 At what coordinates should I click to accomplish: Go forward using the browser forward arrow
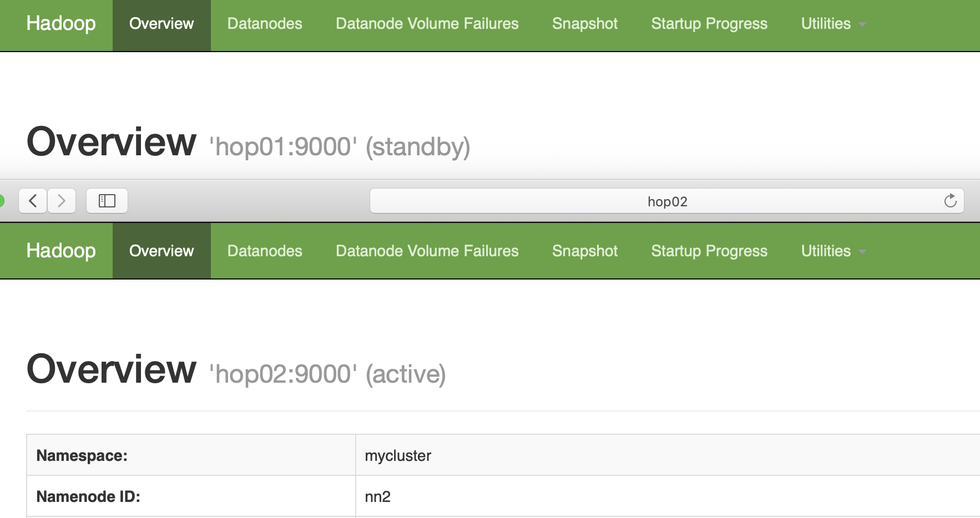[x=62, y=201]
